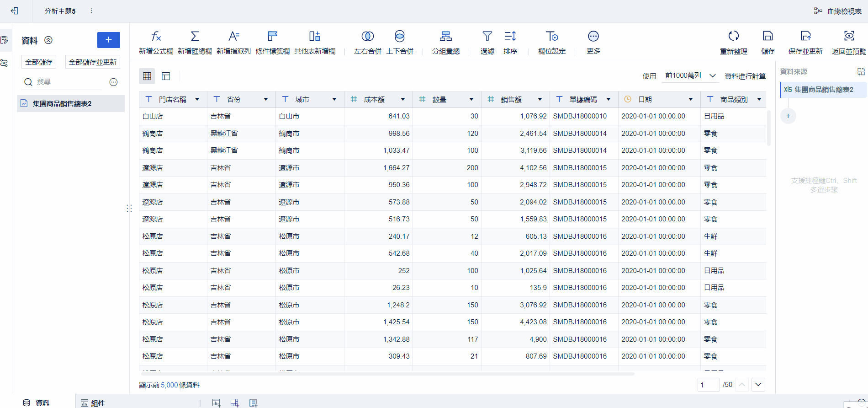Open the 欄位設定 field settings tool
The image size is (868, 408).
552,42
